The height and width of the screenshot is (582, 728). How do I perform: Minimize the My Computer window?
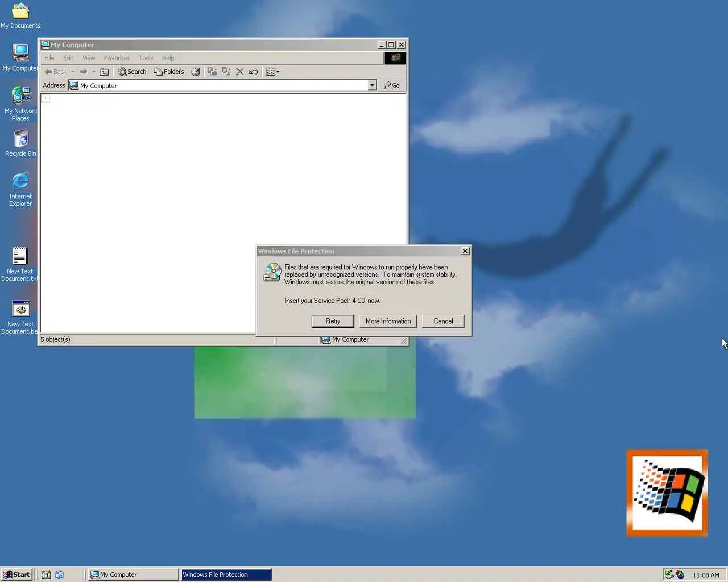(382, 44)
